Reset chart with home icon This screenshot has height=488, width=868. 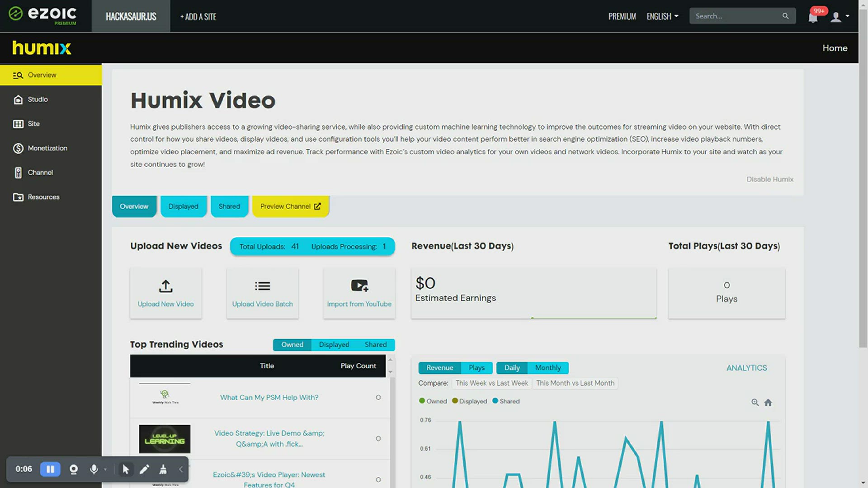point(768,402)
